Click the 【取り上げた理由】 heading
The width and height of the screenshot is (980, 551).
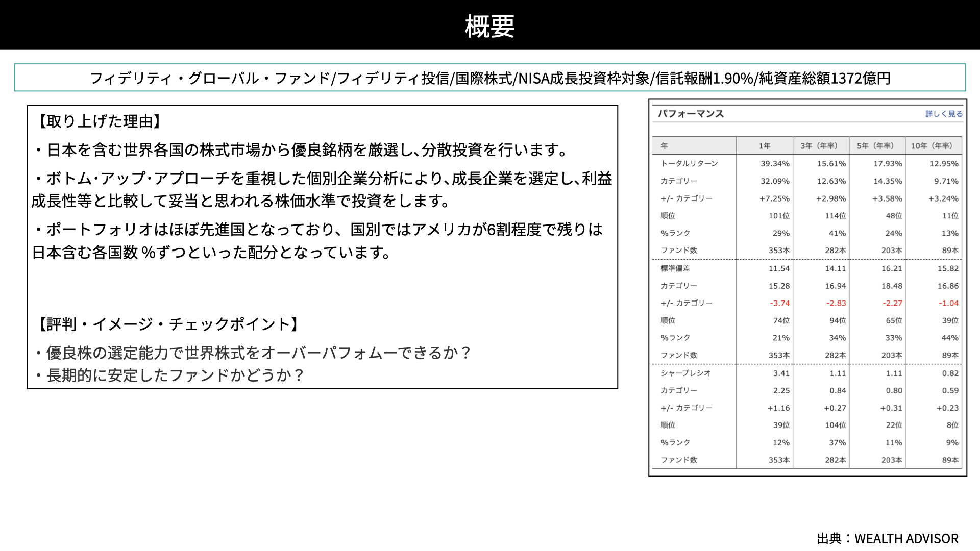point(100,121)
